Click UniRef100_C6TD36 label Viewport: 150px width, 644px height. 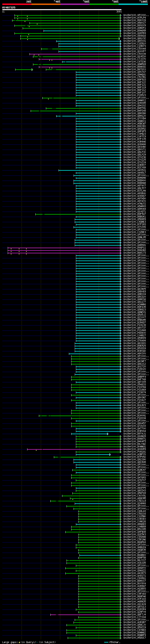[135, 62]
